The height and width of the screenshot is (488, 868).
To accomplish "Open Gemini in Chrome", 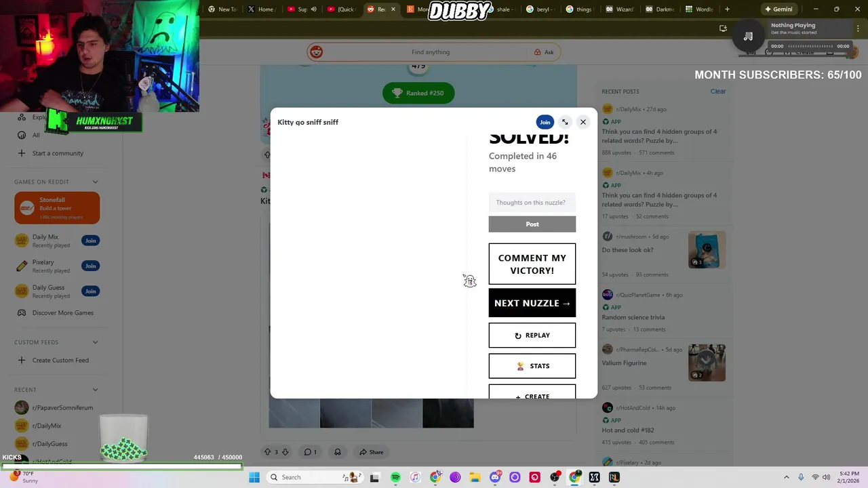I will (778, 9).
